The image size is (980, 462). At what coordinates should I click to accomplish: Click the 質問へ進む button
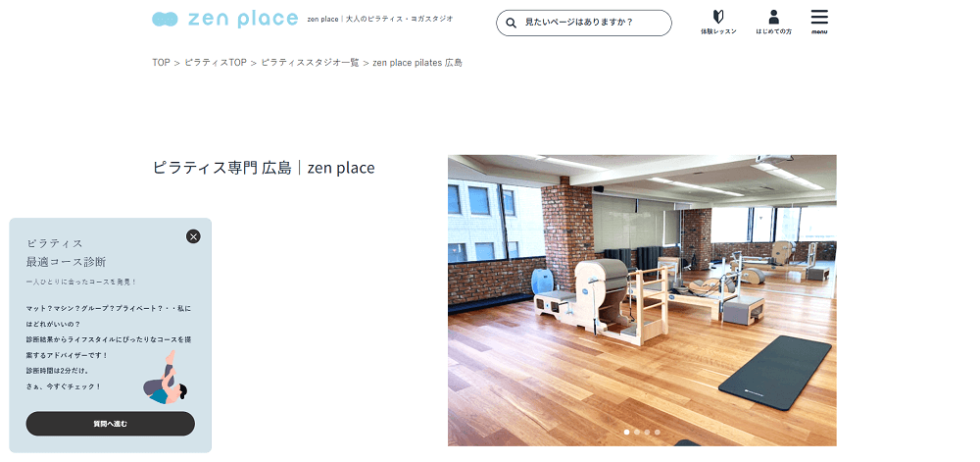click(x=110, y=423)
